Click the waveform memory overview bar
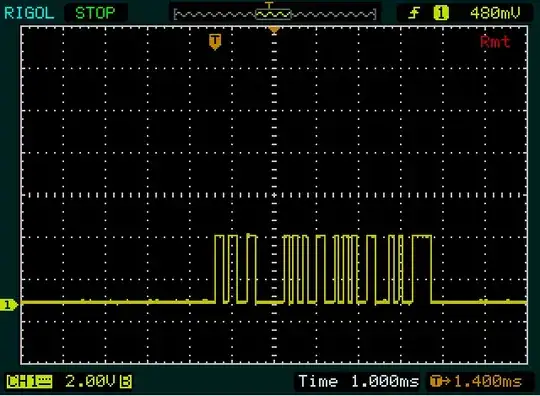The width and height of the screenshot is (540, 396). pyautogui.click(x=275, y=14)
